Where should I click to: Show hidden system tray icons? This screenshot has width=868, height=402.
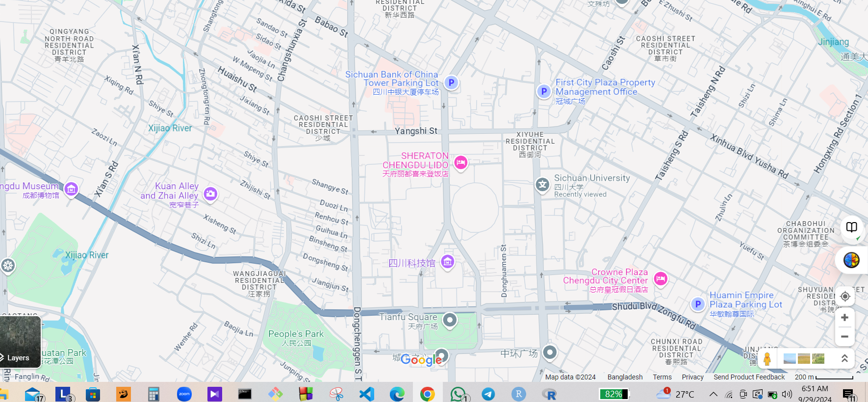714,394
